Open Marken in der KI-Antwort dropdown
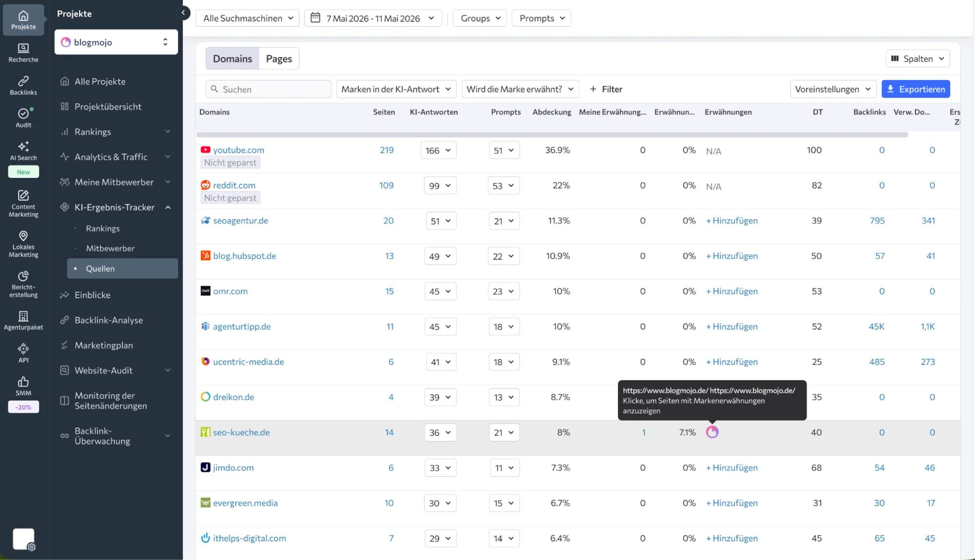The image size is (975, 560). (x=397, y=89)
